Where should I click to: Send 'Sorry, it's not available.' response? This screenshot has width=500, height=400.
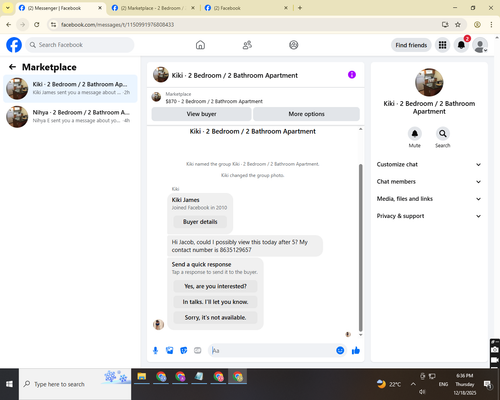pos(215,318)
